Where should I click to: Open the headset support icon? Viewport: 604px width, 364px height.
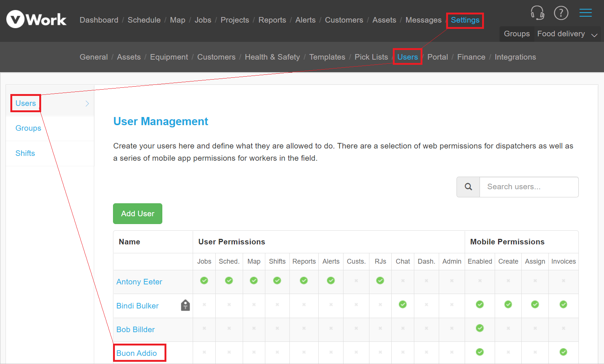pyautogui.click(x=537, y=13)
